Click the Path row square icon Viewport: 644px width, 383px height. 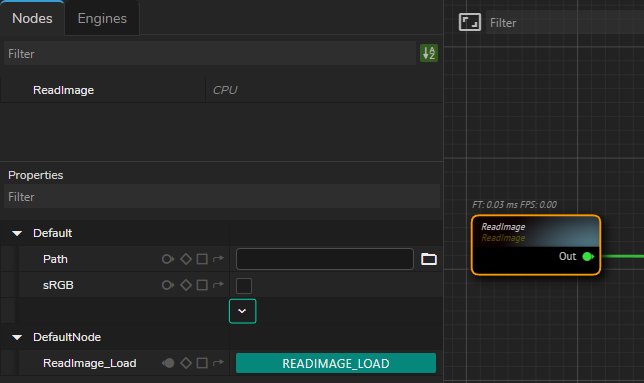[x=202, y=259]
